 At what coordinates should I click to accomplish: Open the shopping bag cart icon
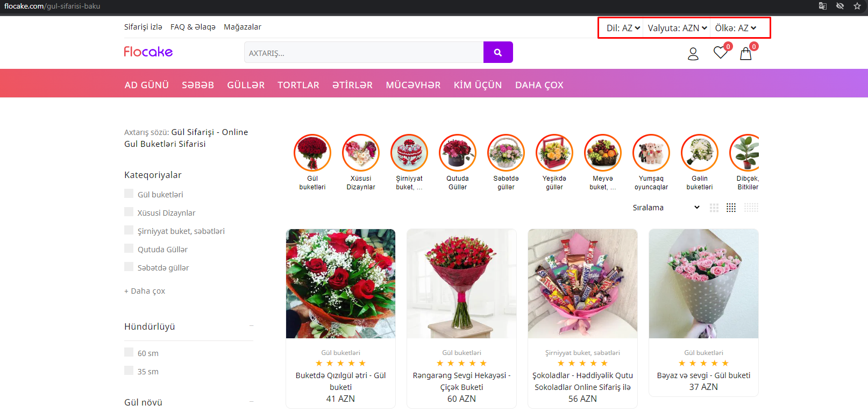(x=745, y=54)
